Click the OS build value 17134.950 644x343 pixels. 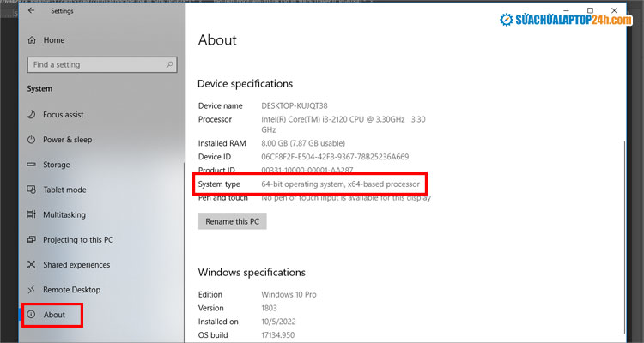pyautogui.click(x=278, y=335)
